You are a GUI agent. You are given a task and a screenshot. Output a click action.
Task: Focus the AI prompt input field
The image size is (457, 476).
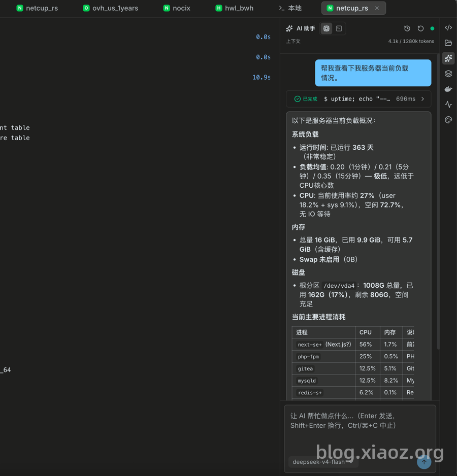click(x=360, y=429)
